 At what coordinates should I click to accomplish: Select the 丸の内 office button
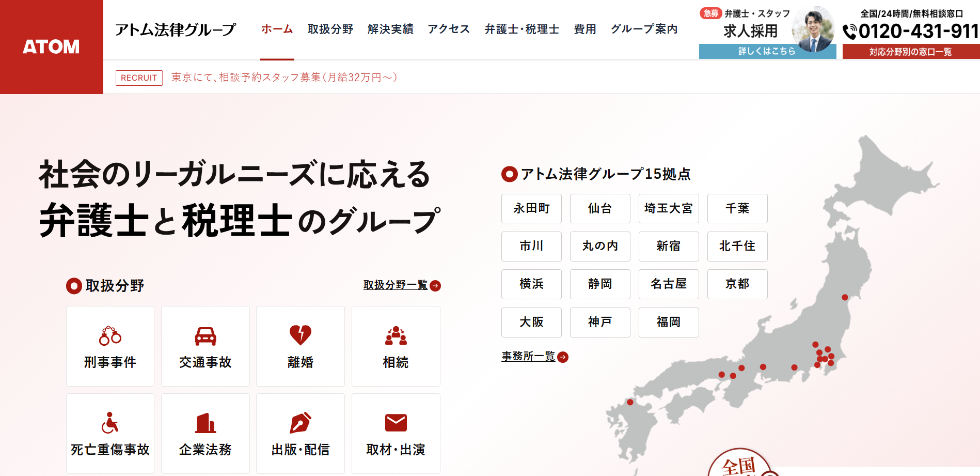600,247
